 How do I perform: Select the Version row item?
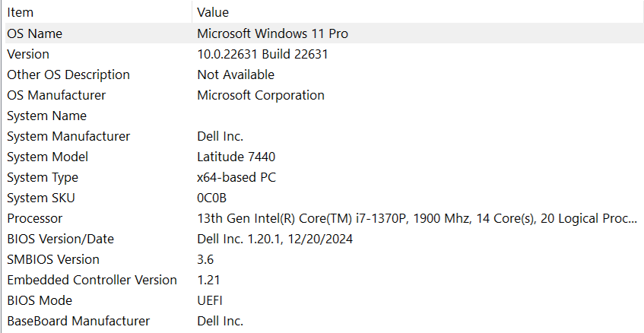coord(28,54)
